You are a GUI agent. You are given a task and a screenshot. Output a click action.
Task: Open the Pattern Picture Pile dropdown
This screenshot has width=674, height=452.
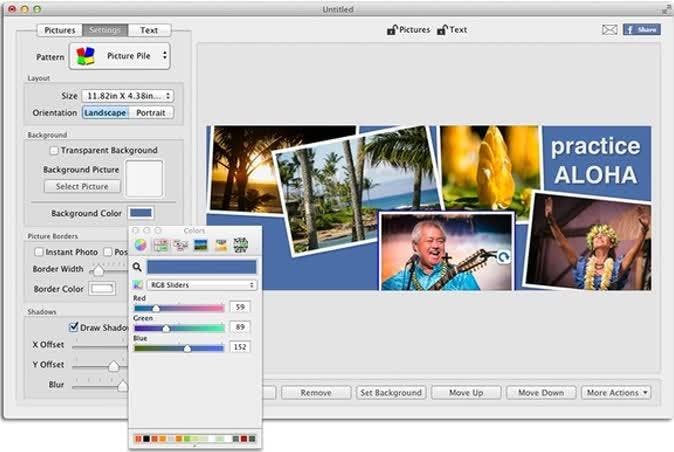pos(120,56)
